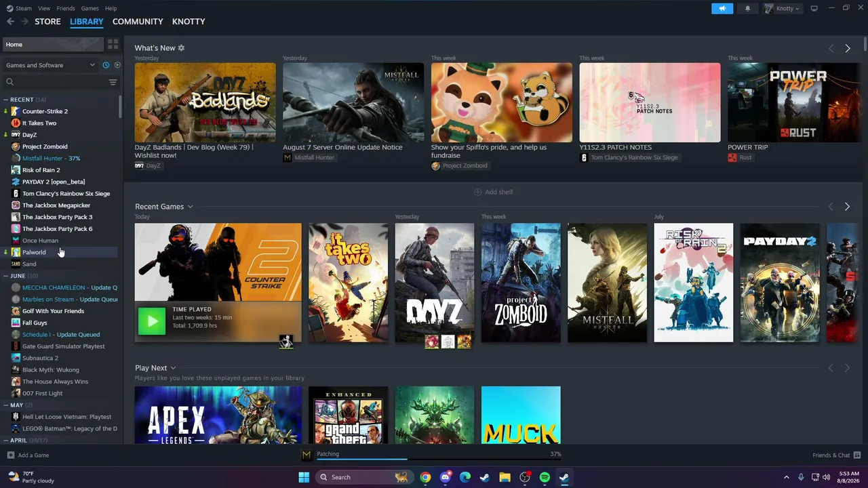Switch to Big Picture mode via monitor icon

(814, 8)
